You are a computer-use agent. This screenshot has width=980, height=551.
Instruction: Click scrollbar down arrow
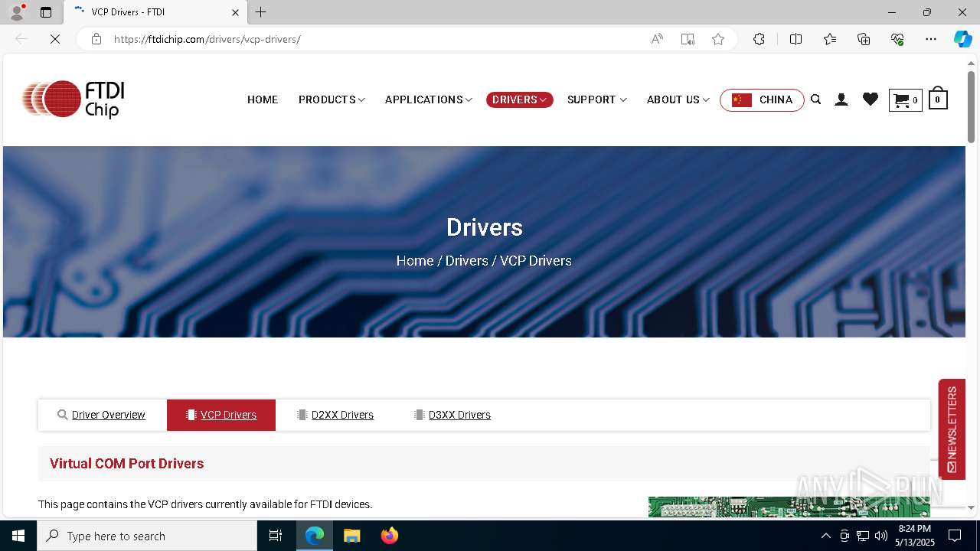pos(971,507)
